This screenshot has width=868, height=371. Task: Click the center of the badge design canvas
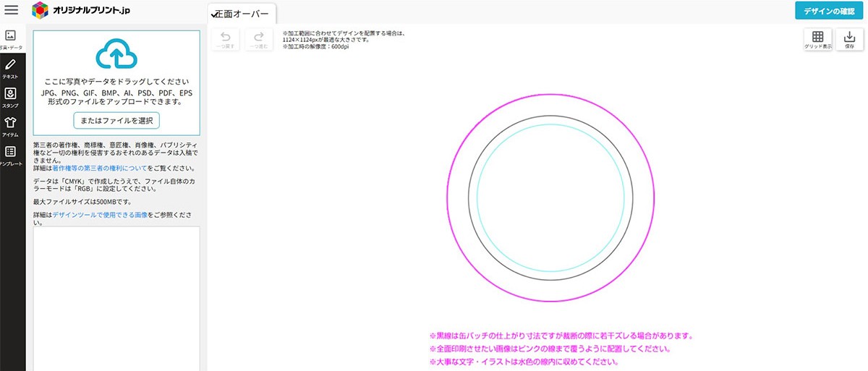tap(551, 197)
